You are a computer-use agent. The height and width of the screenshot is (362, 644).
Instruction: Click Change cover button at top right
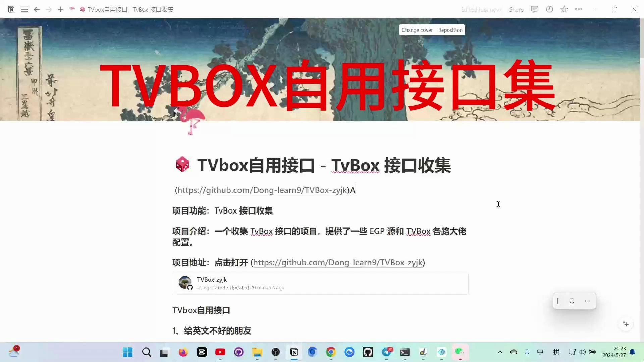coord(417,29)
